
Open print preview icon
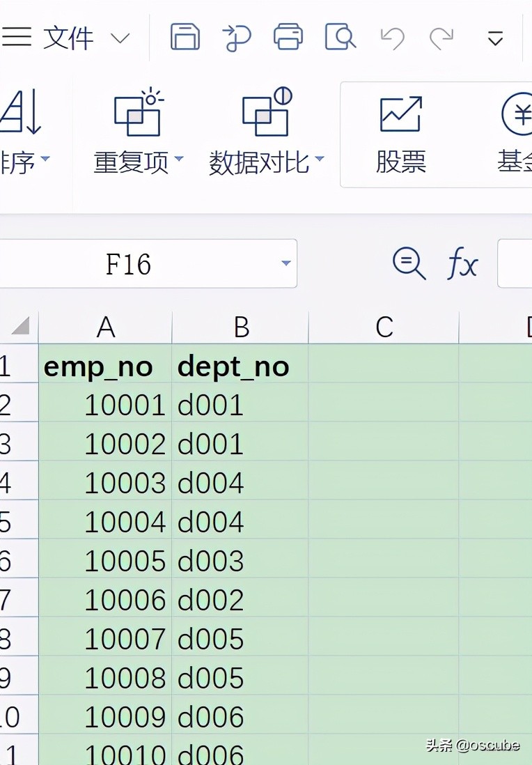pyautogui.click(x=340, y=37)
